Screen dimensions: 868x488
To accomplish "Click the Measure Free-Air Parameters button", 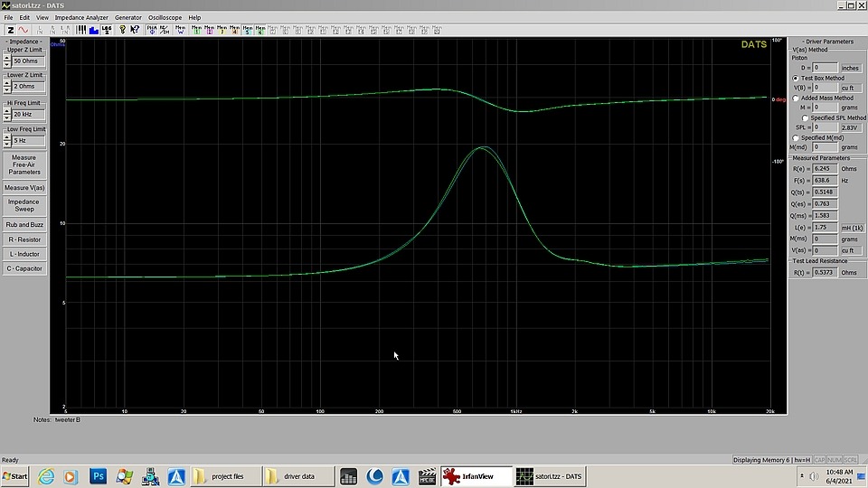I will tap(24, 164).
